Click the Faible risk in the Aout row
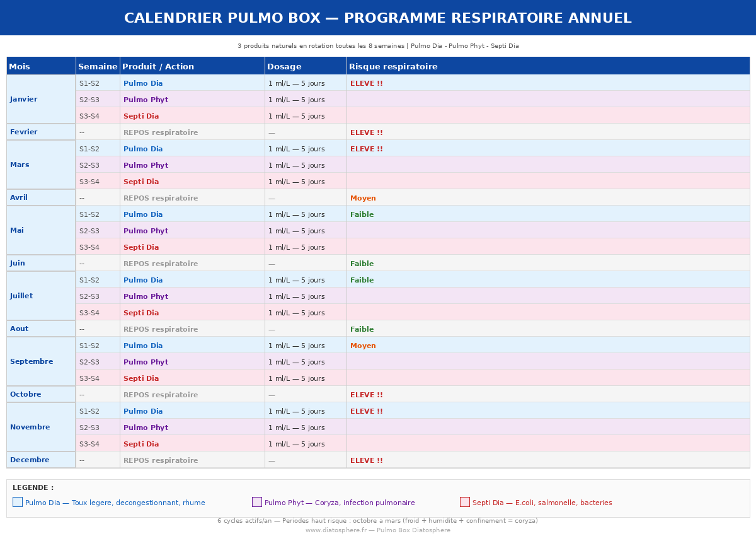The height and width of the screenshot is (536, 756). pyautogui.click(x=362, y=329)
